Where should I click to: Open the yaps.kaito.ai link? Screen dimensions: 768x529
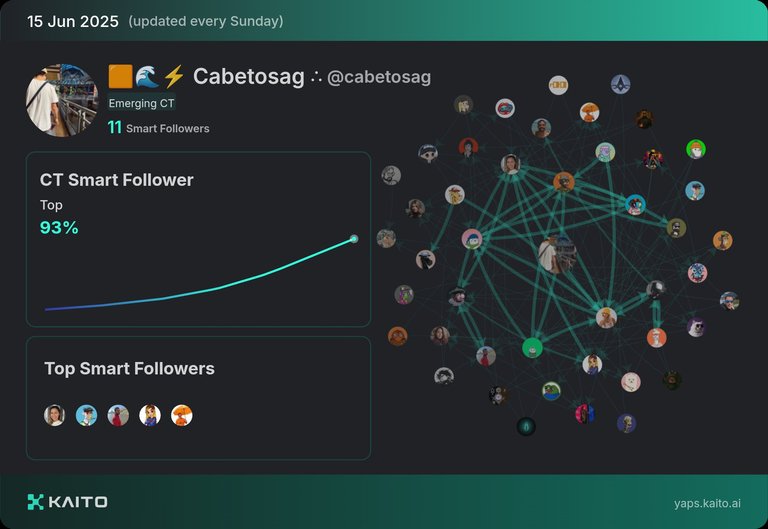707,504
